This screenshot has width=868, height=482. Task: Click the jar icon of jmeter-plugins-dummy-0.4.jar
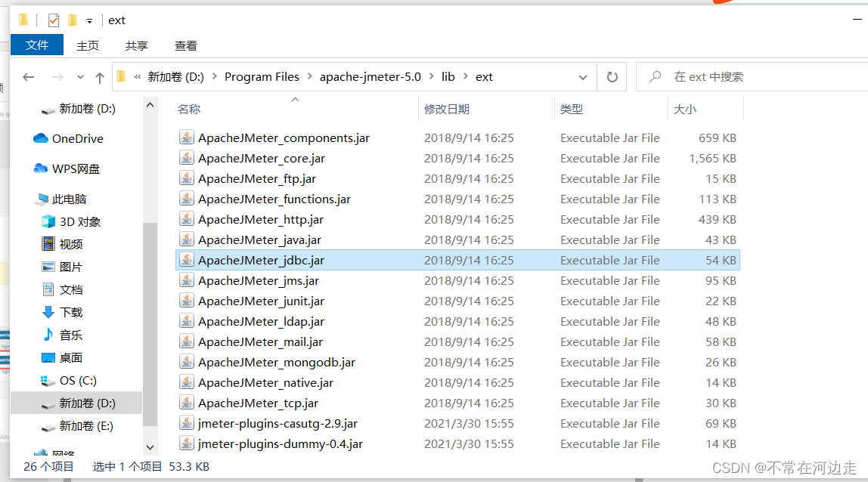point(187,443)
